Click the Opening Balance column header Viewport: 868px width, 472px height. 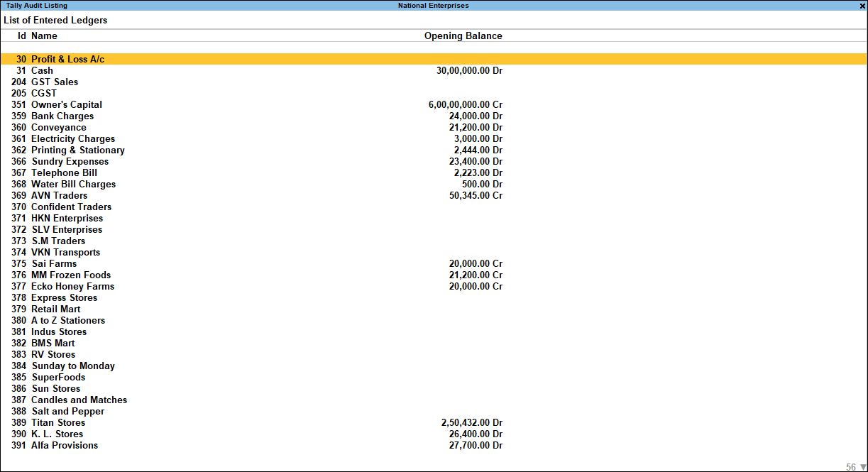(x=463, y=35)
